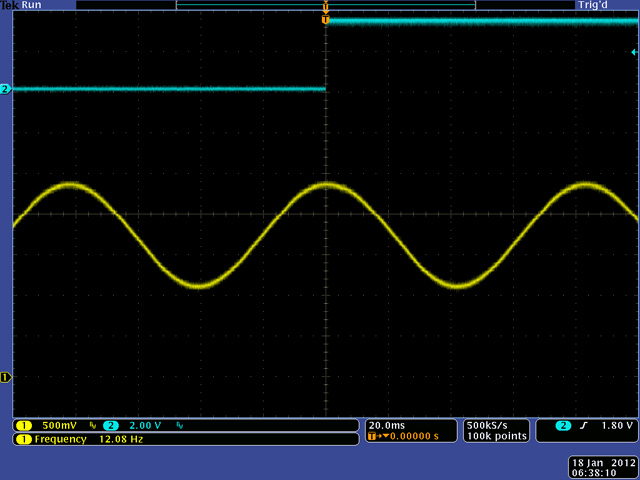Click the channel 1 ground marker on left edge
Viewport: 640px width, 480px height.
tap(5, 377)
